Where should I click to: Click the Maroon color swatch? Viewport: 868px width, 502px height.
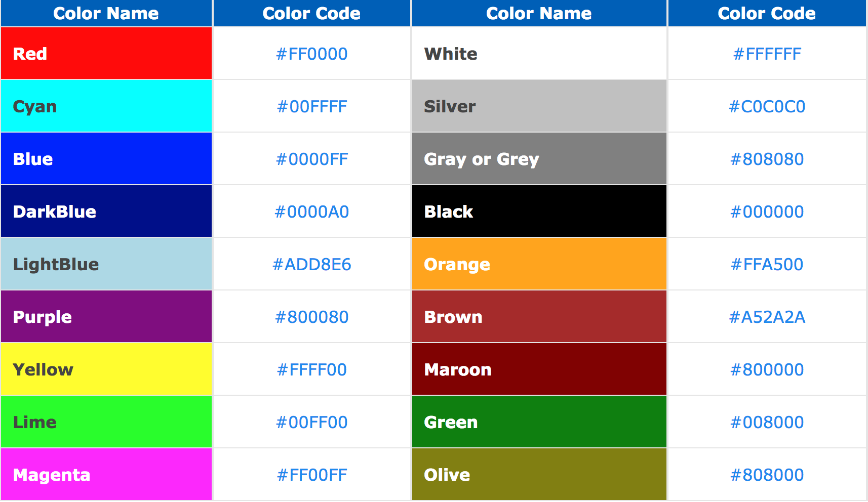pyautogui.click(x=539, y=369)
